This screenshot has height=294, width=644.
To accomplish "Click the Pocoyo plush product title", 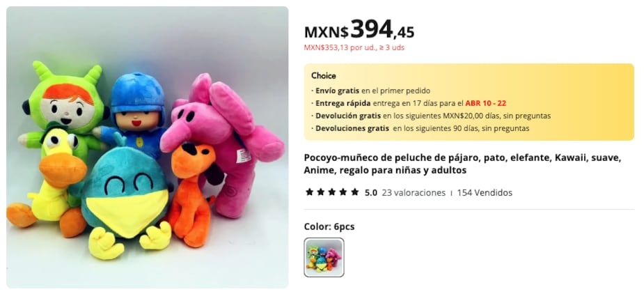I will coord(462,164).
